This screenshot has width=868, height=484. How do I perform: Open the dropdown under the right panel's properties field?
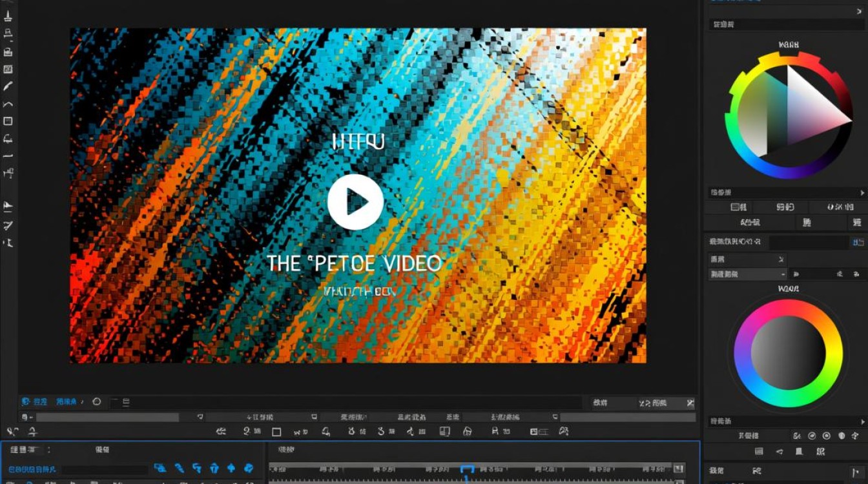(x=747, y=274)
